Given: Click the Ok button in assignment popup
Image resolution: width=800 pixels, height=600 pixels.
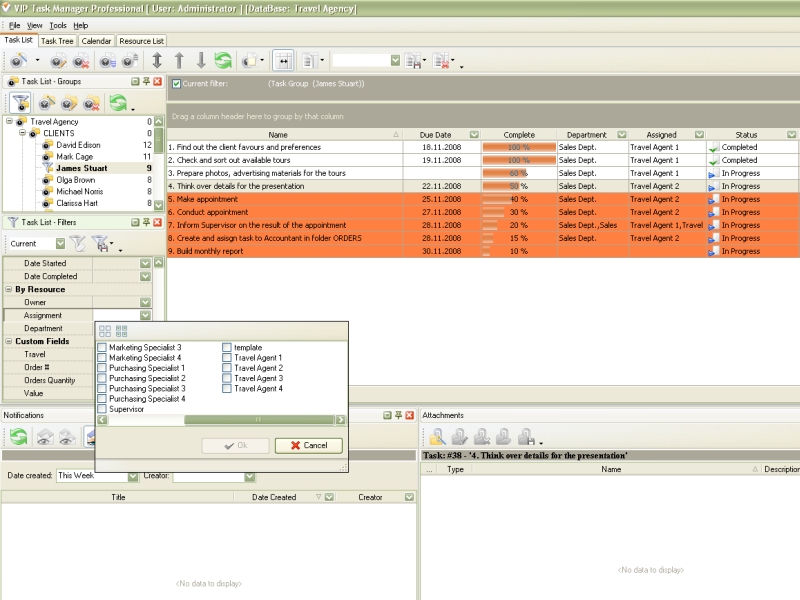Looking at the screenshot, I should pos(235,445).
